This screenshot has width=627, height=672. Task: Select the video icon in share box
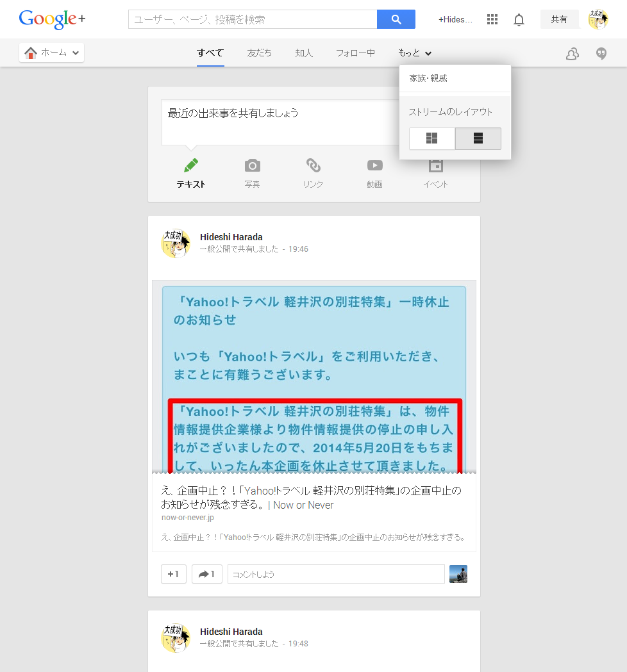(x=374, y=166)
